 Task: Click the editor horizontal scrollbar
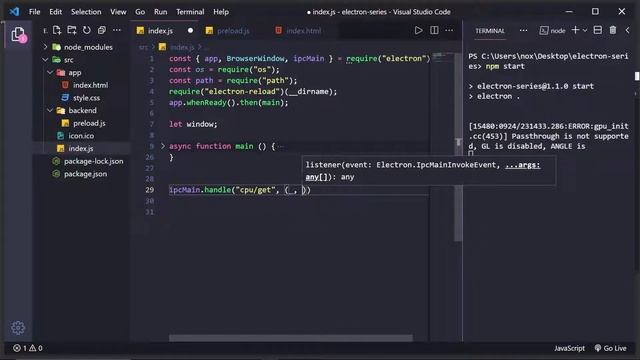291,338
